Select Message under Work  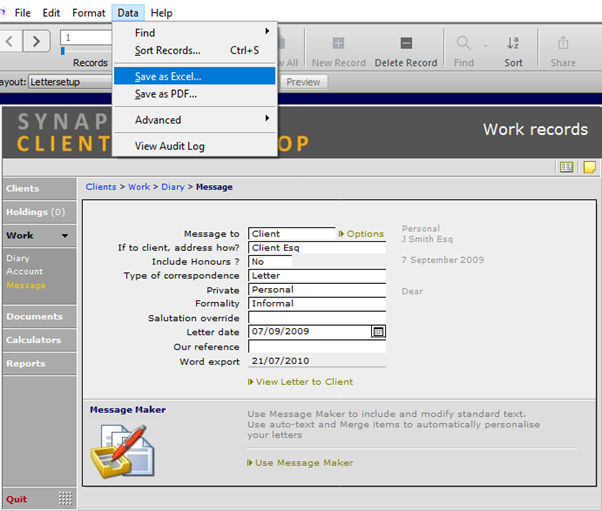pyautogui.click(x=26, y=285)
